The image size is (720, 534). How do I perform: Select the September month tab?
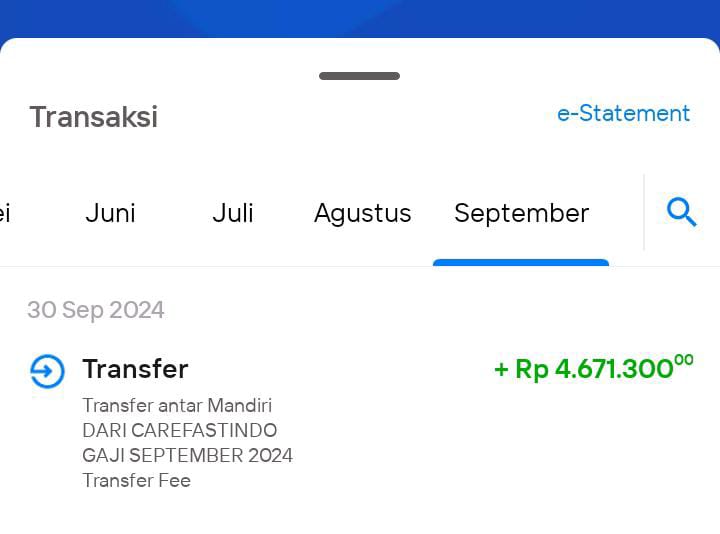click(521, 214)
